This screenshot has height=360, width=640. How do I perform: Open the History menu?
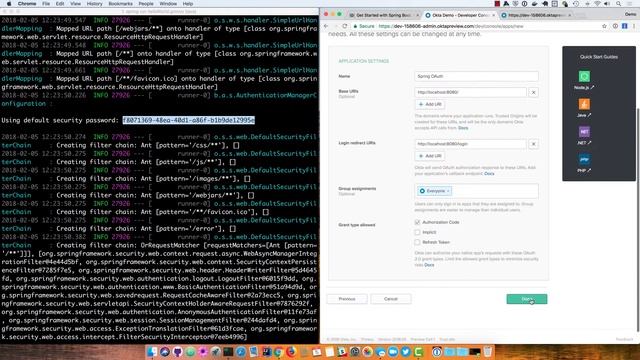[x=95, y=4]
